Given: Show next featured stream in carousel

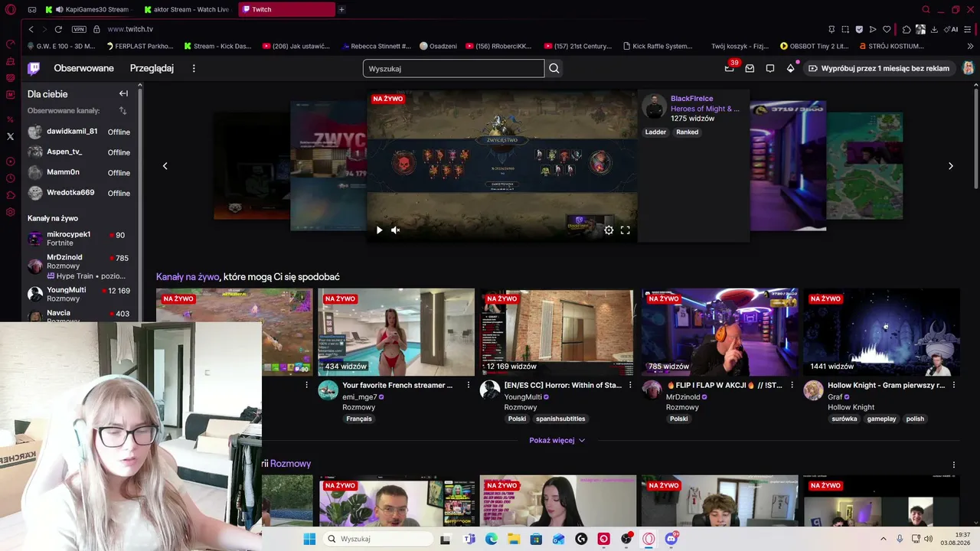Looking at the screenshot, I should [x=951, y=166].
